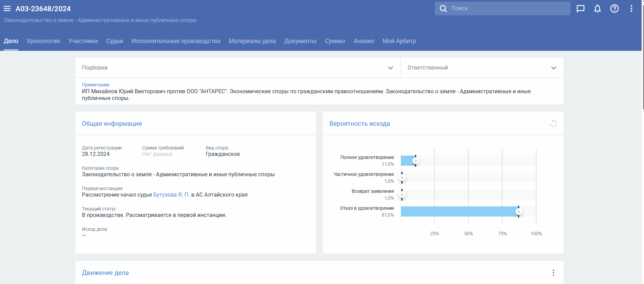Image resolution: width=644 pixels, height=284 pixels.
Task: Open judge Бутузова Я. П. link
Action: tap(171, 195)
